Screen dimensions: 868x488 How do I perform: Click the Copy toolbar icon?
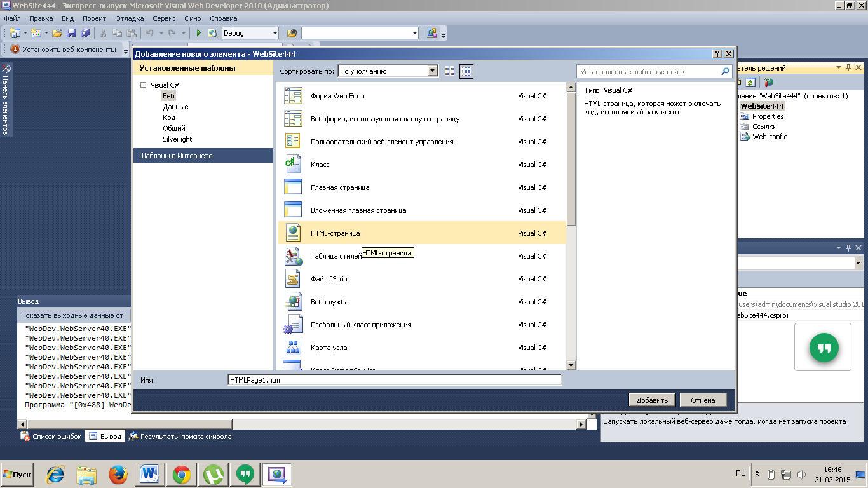pos(118,33)
